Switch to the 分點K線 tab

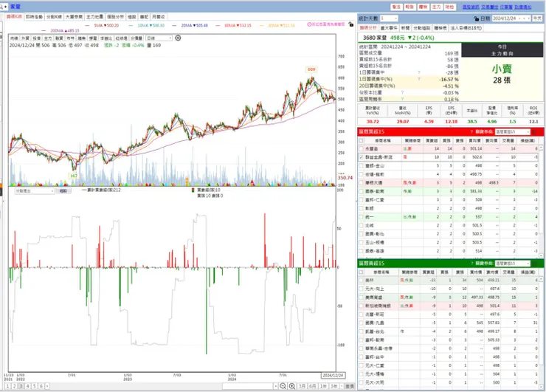click(54, 17)
